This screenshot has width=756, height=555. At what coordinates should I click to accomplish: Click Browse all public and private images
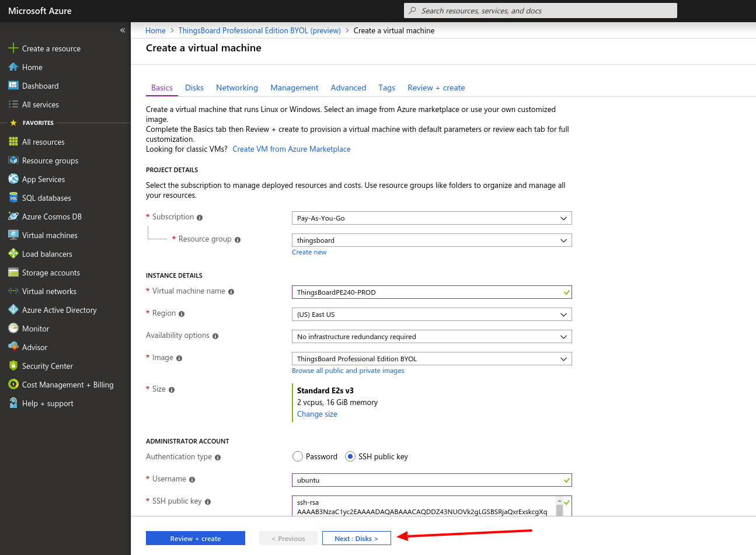tap(348, 371)
